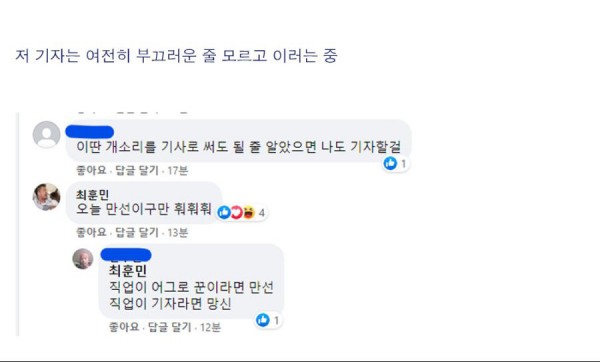Click the like reaction icon on the reply
The width and height of the screenshot is (600, 362).
coord(263,320)
